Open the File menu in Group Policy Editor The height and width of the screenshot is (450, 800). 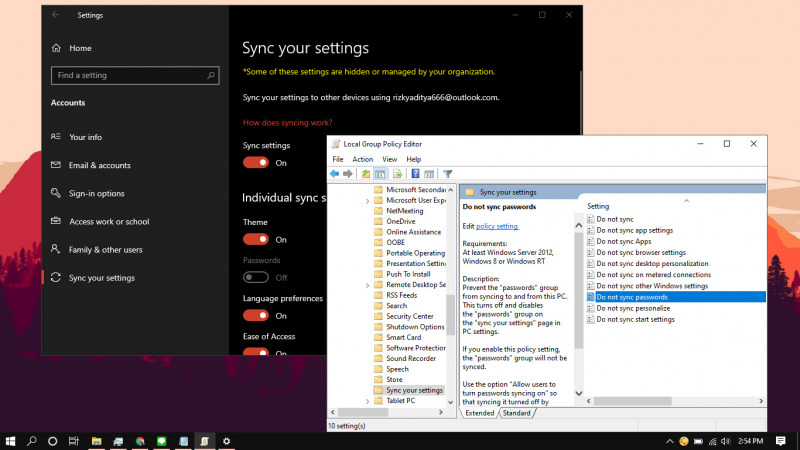(x=338, y=159)
